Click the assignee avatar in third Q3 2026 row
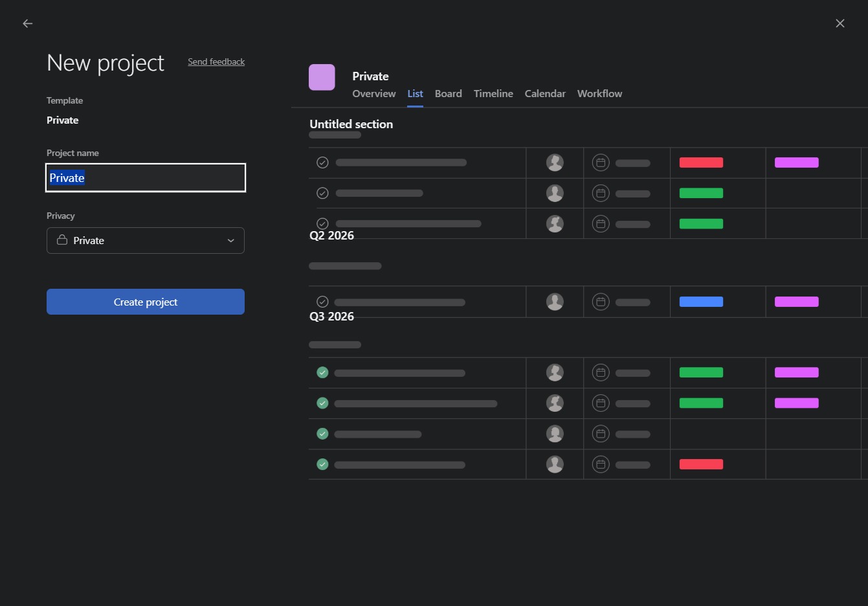 pyautogui.click(x=555, y=434)
